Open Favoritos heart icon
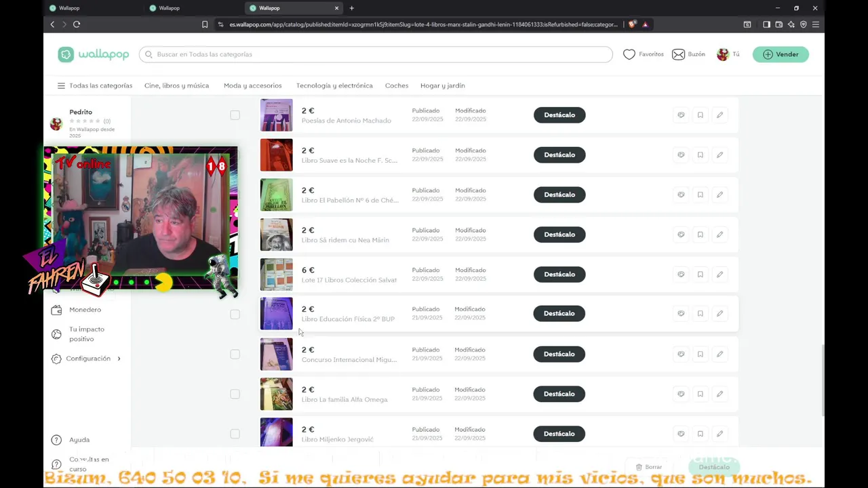 click(629, 54)
